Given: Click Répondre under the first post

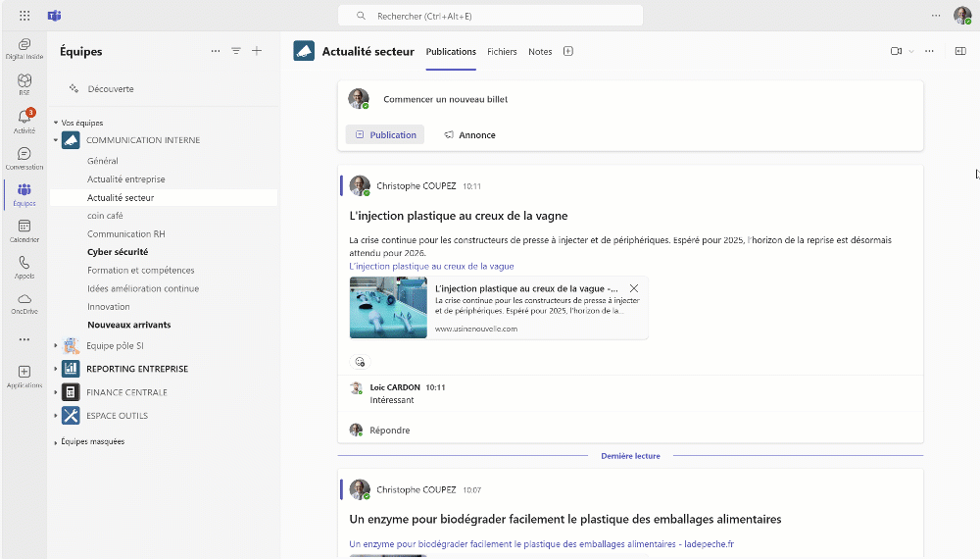Looking at the screenshot, I should [x=389, y=431].
